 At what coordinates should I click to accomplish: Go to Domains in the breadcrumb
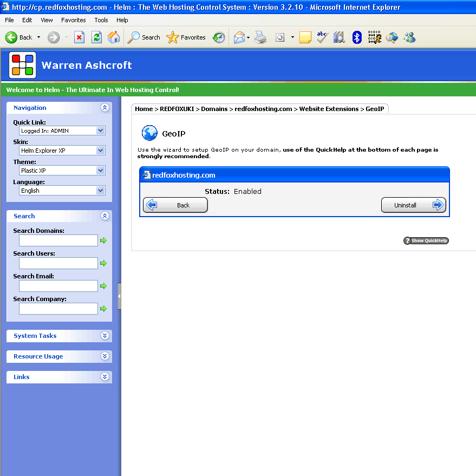214,109
